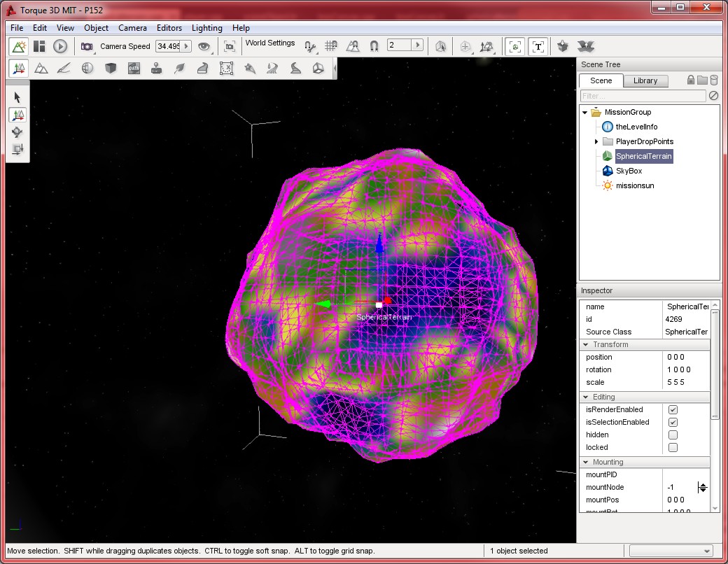Open the Datablock Editor DATA icon
The width and height of the screenshot is (728, 564).
(x=134, y=68)
